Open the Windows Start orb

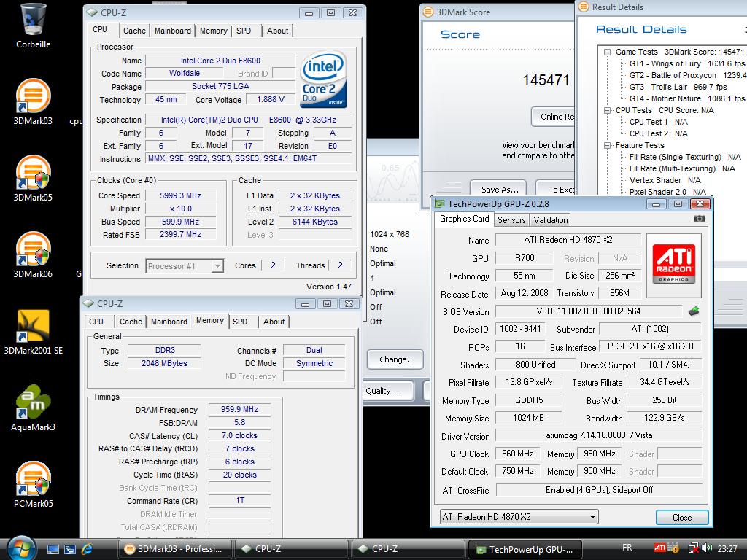tap(20, 548)
